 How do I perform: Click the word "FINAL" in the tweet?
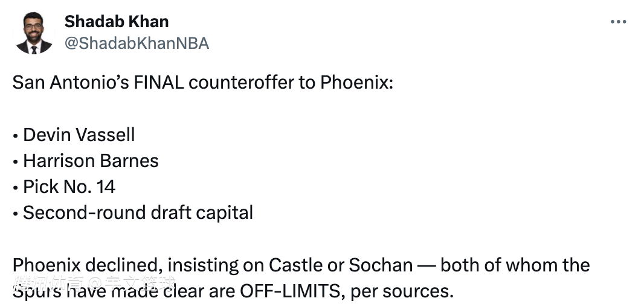pyautogui.click(x=158, y=83)
